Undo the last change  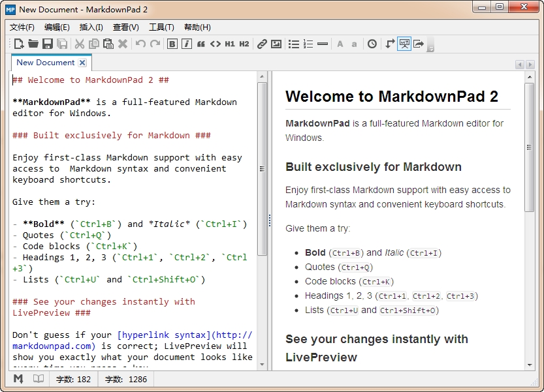coord(140,44)
